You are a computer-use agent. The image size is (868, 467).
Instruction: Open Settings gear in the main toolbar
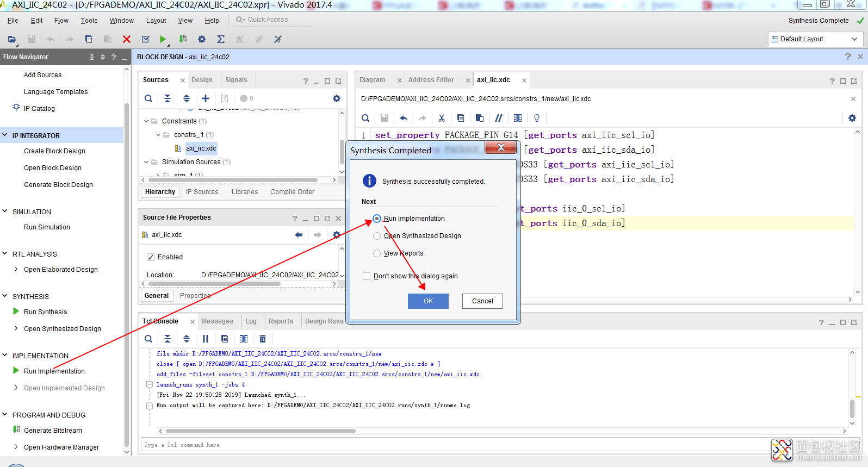pyautogui.click(x=202, y=39)
